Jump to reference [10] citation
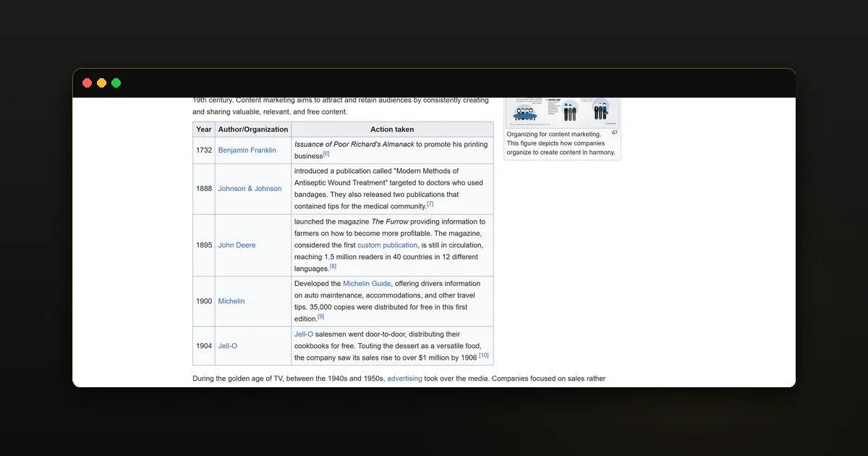The height and width of the screenshot is (456, 868). [x=484, y=355]
